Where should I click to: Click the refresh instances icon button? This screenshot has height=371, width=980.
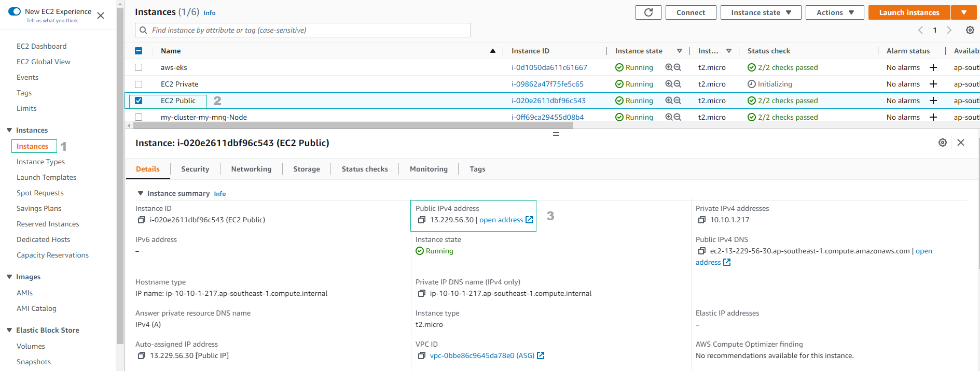[x=648, y=12]
